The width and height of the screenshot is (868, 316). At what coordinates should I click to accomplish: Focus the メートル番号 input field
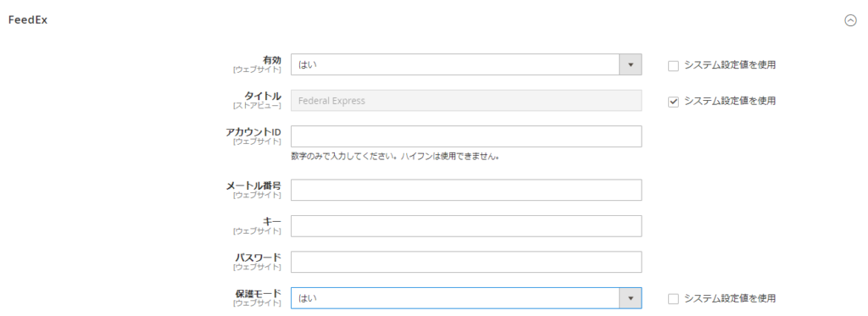tap(466, 190)
